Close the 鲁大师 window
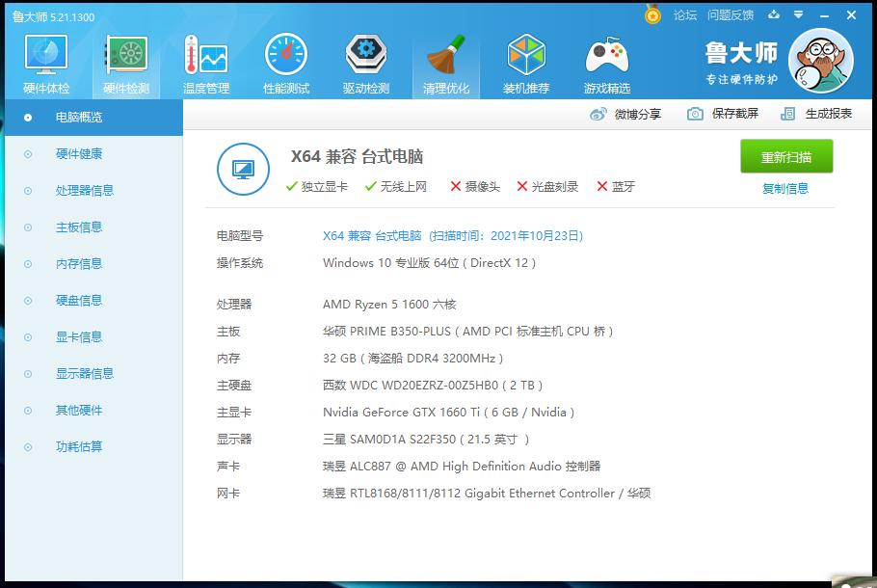The image size is (877, 588). [x=851, y=15]
